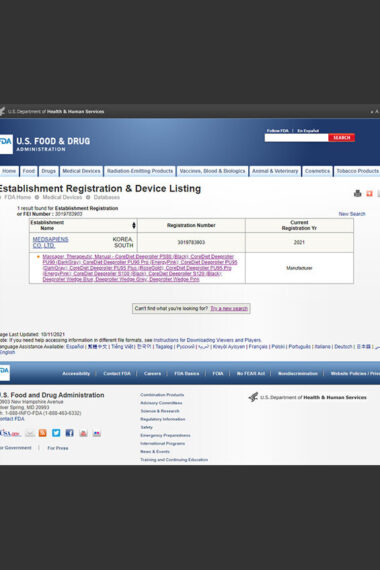380x570 pixels.
Task: Click the Try a new search link
Action: pos(229,308)
